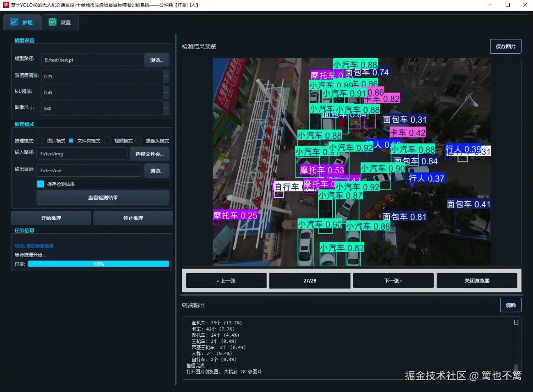Increase the 图像尺寸 with up stepper
The height and width of the screenshot is (392, 533).
tap(166, 105)
